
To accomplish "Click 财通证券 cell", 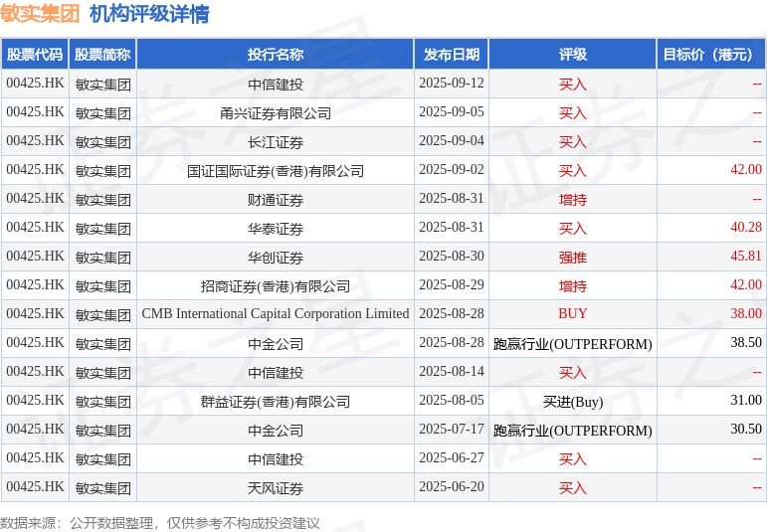I will [x=276, y=200].
